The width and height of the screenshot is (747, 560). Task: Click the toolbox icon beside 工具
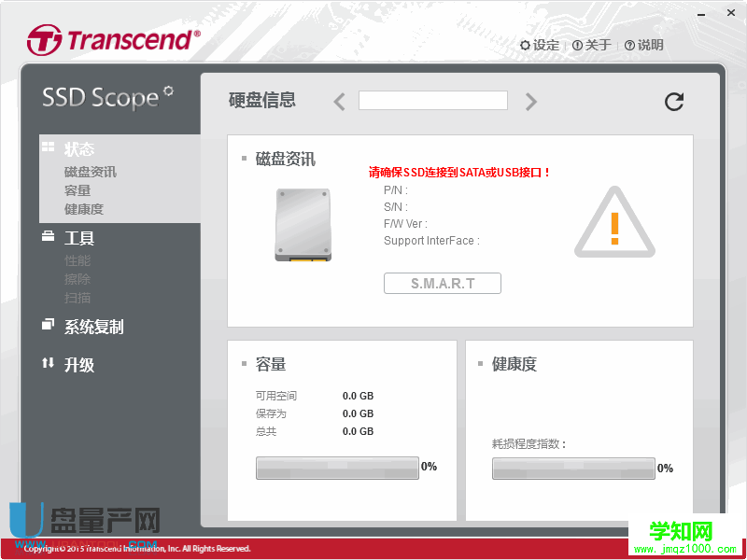coord(49,236)
